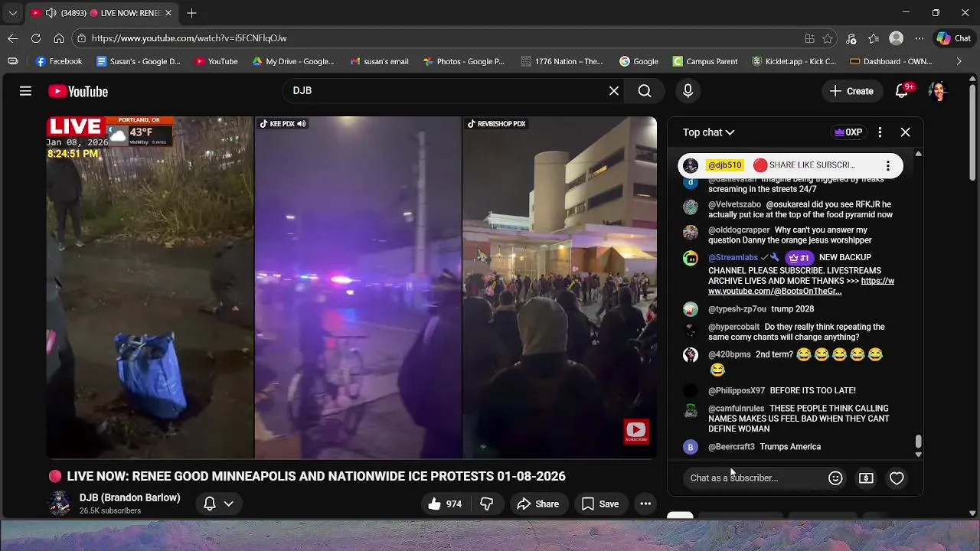
Task: Open more video actions menu
Action: [x=645, y=504]
